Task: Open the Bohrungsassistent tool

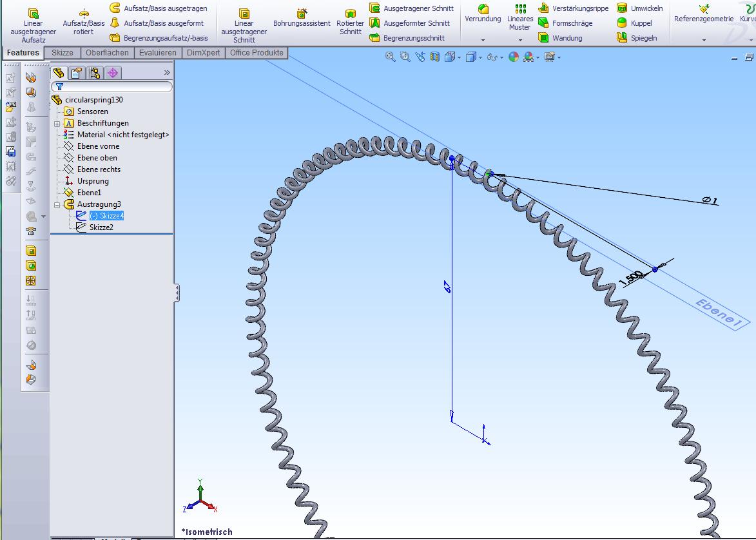Action: 302,17
